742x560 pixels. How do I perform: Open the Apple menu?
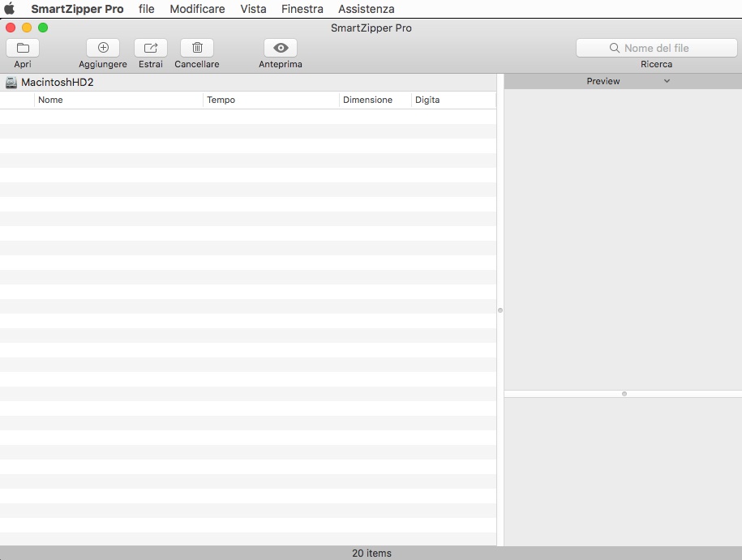[x=10, y=9]
